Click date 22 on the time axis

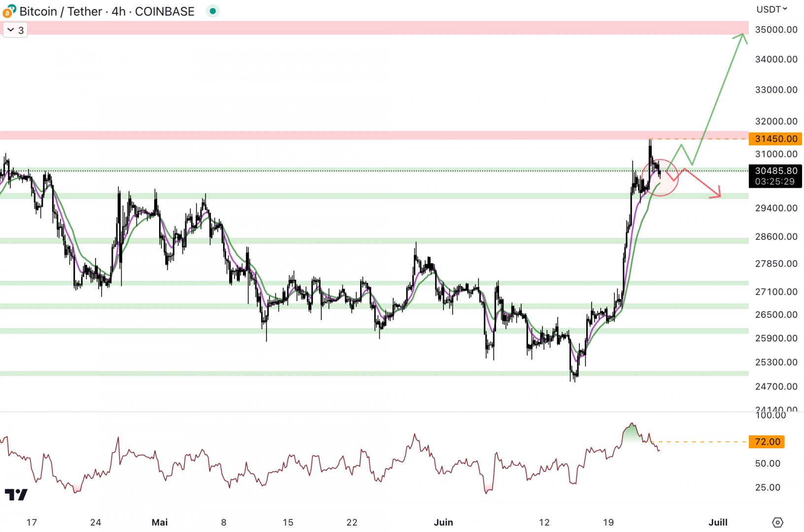tap(352, 522)
